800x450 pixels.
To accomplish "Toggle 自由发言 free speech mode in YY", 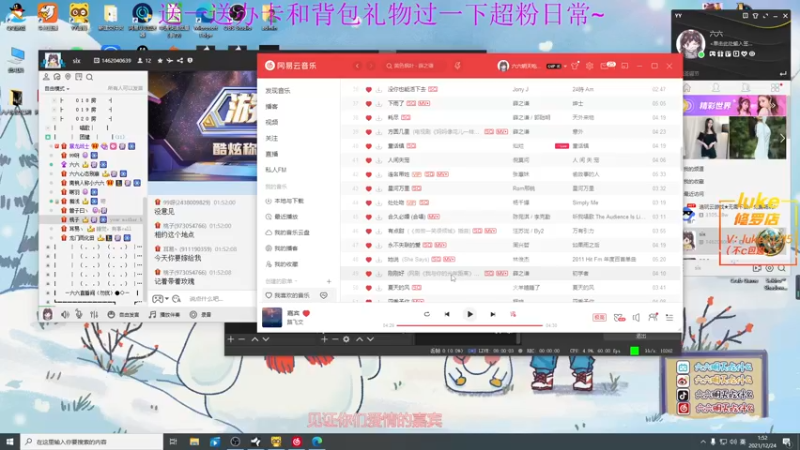I will pyautogui.click(x=123, y=315).
